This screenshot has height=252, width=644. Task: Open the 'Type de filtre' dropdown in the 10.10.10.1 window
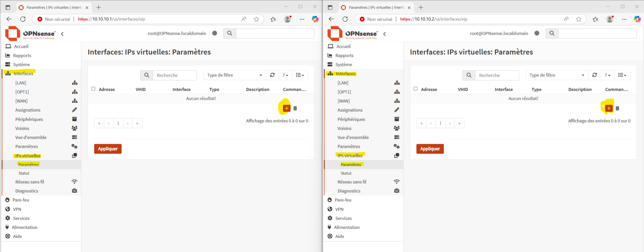click(234, 75)
